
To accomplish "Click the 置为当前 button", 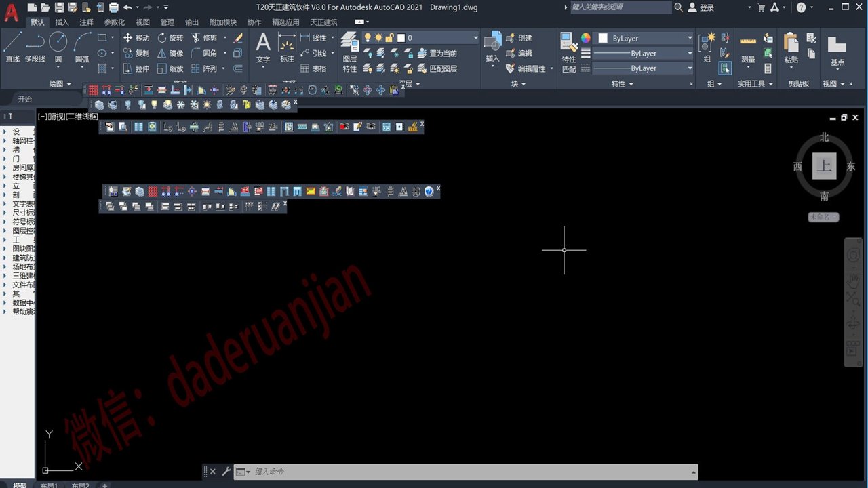I will pos(437,53).
